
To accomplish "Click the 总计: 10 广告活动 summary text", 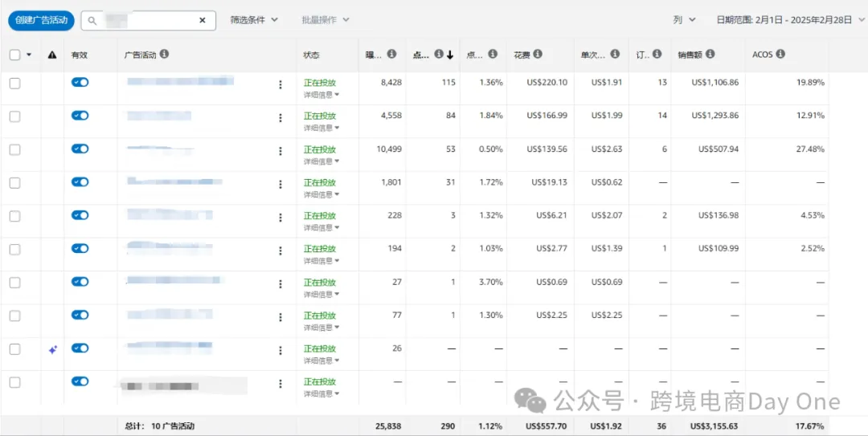I will (x=159, y=426).
